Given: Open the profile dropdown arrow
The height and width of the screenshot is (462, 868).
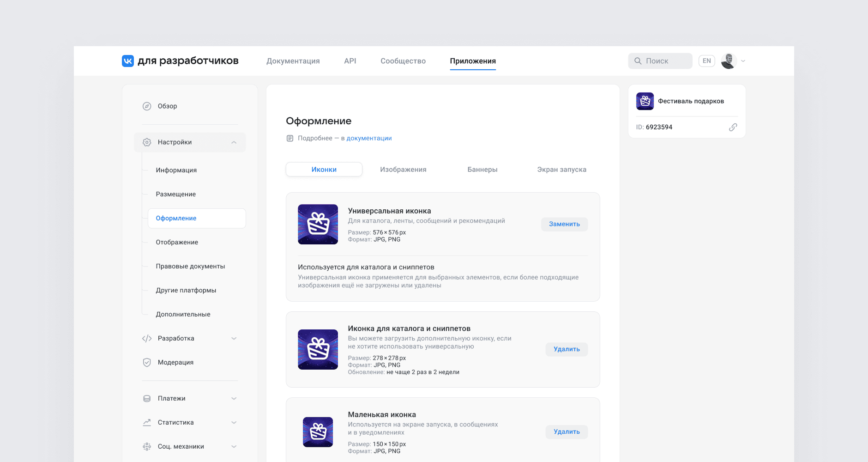Looking at the screenshot, I should pos(743,61).
